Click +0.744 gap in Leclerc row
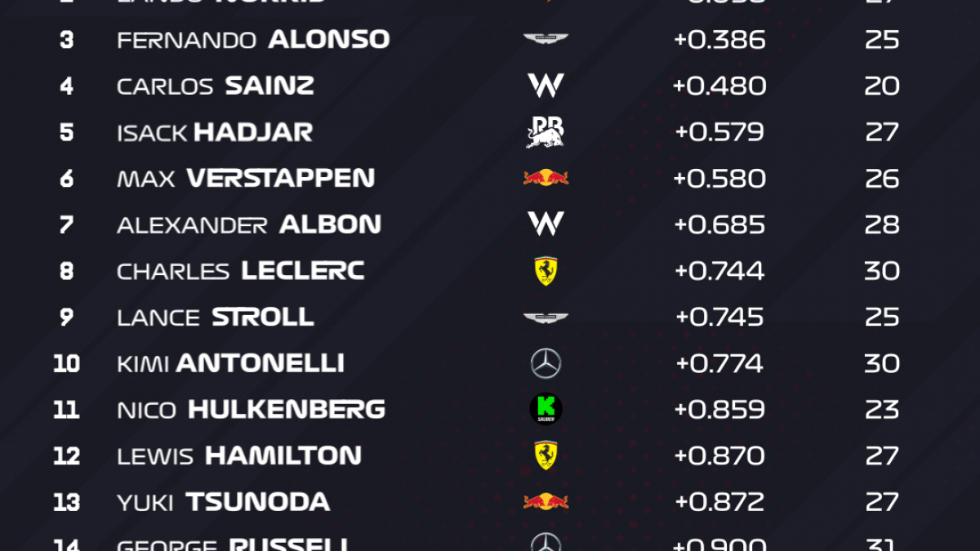 point(719,270)
